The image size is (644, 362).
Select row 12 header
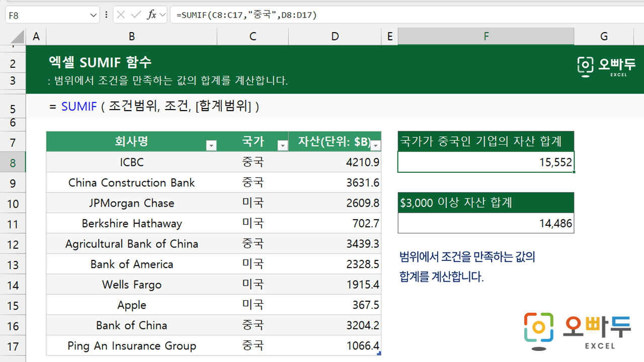pyautogui.click(x=13, y=244)
